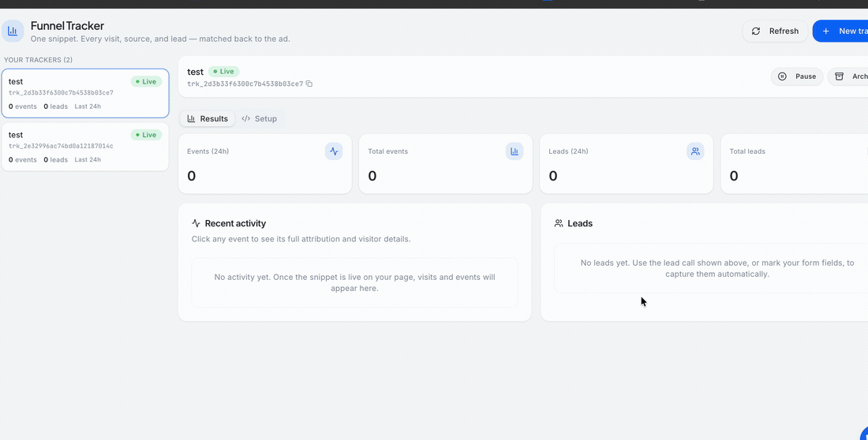This screenshot has height=440, width=868.
Task: Click the "No leads yet" message
Action: pyautogui.click(x=716, y=268)
